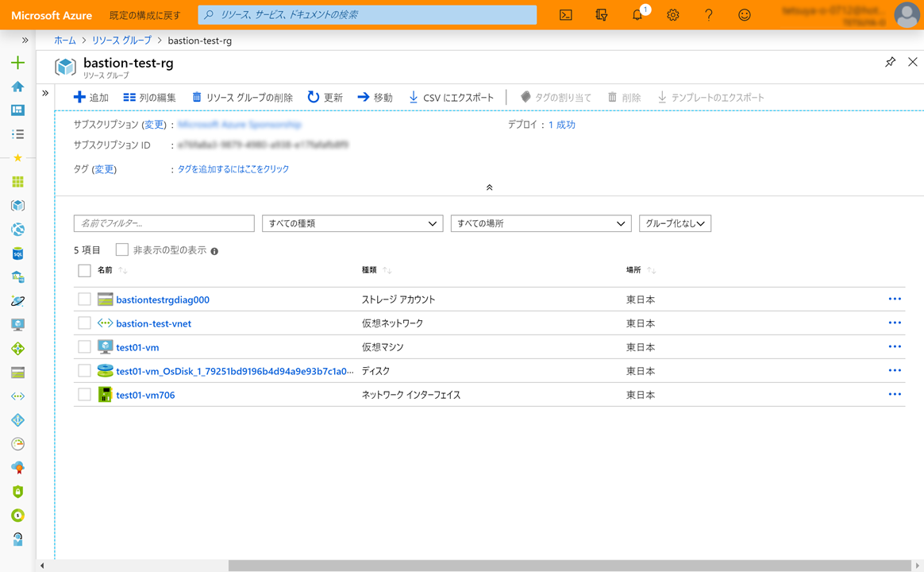Collapse the essentials section double chevron

(489, 187)
